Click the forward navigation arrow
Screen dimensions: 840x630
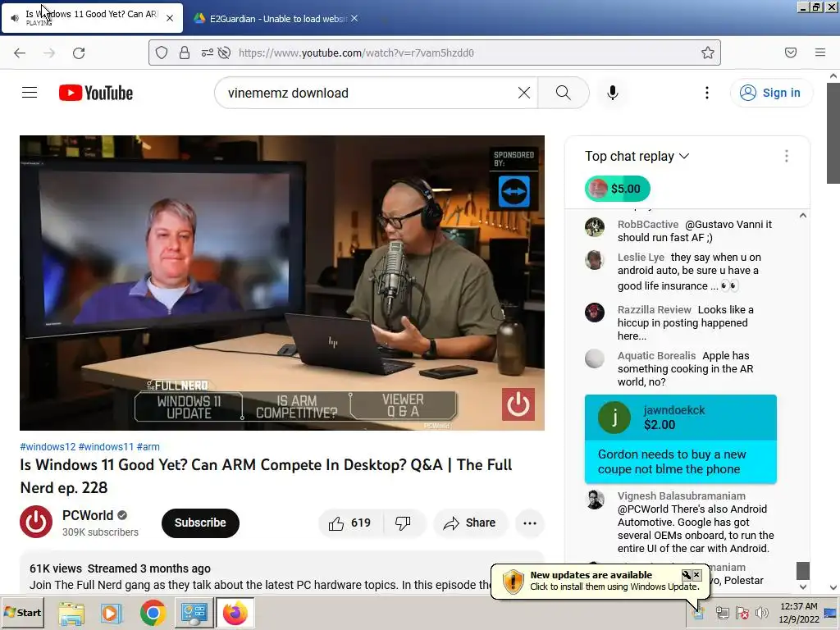coord(49,53)
